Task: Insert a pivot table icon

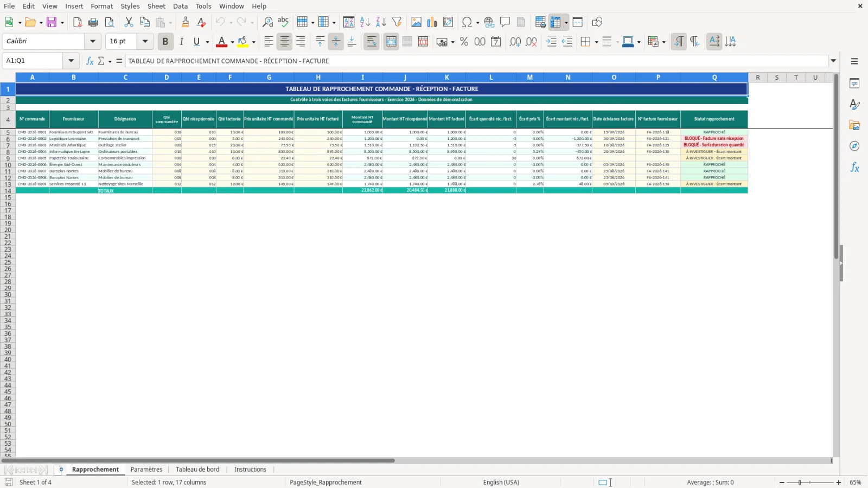Action: 448,22
